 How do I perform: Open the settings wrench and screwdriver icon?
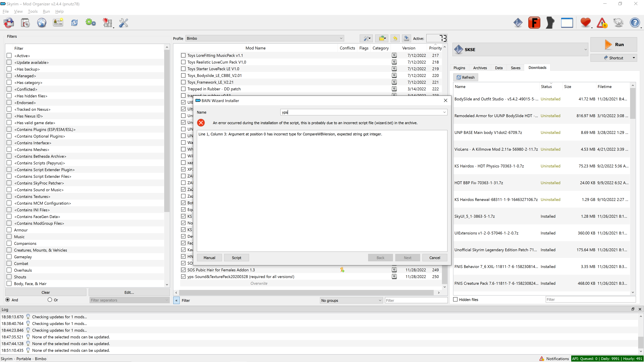(123, 23)
